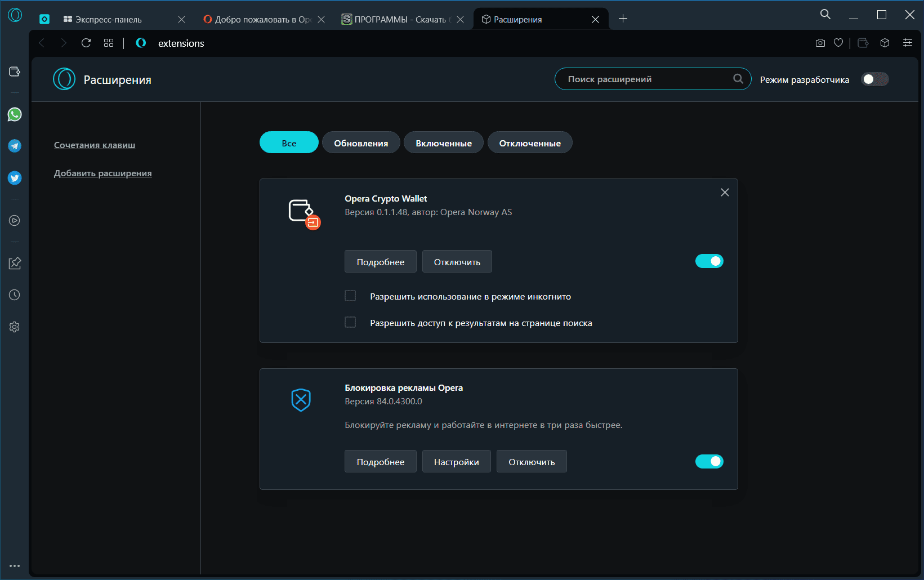
Task: Close the Расширения tab
Action: 595,19
